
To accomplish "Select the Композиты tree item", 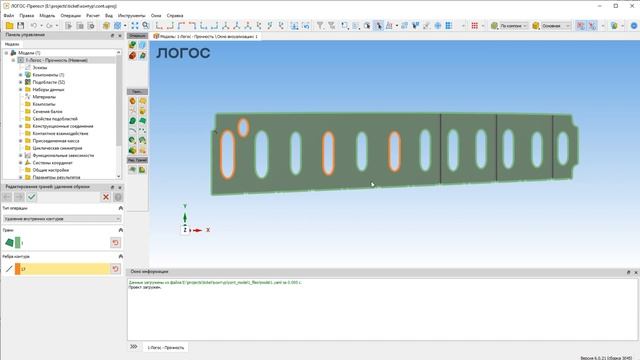I will [x=44, y=104].
